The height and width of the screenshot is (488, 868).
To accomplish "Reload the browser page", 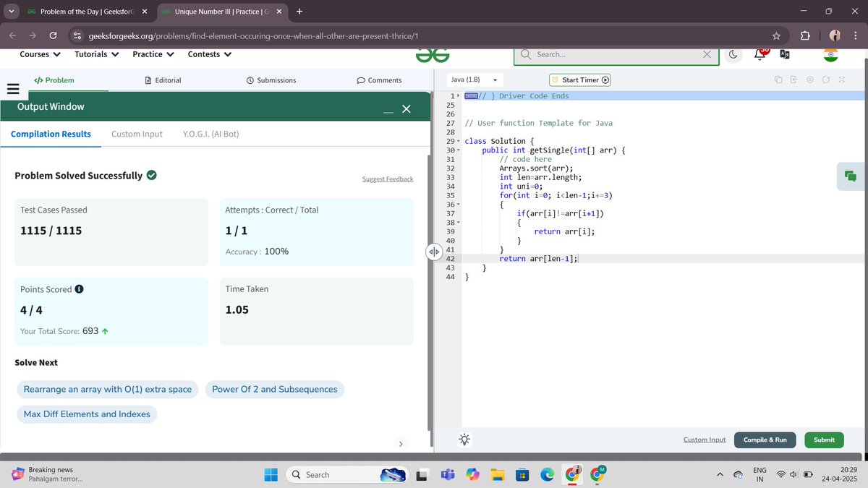I will click(x=53, y=35).
